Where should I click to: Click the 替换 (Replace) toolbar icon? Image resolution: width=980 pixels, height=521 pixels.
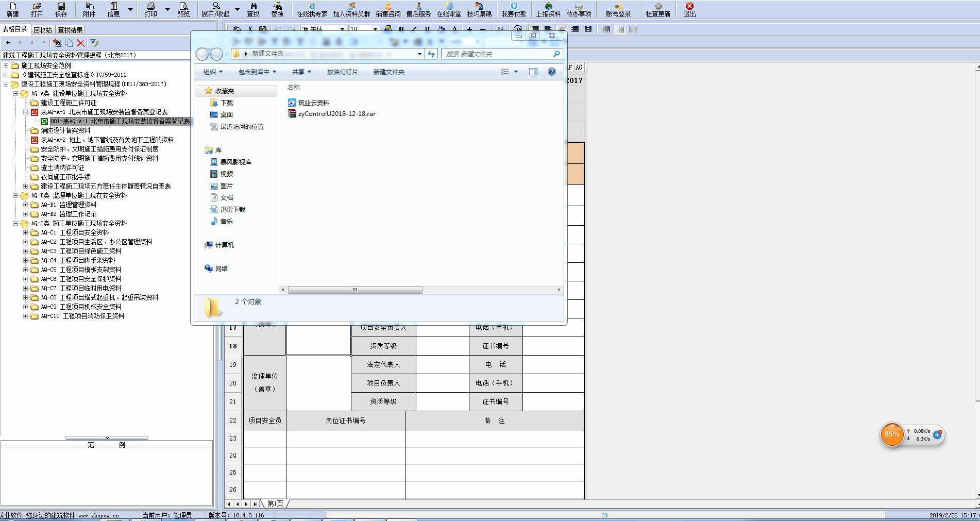[x=277, y=9]
